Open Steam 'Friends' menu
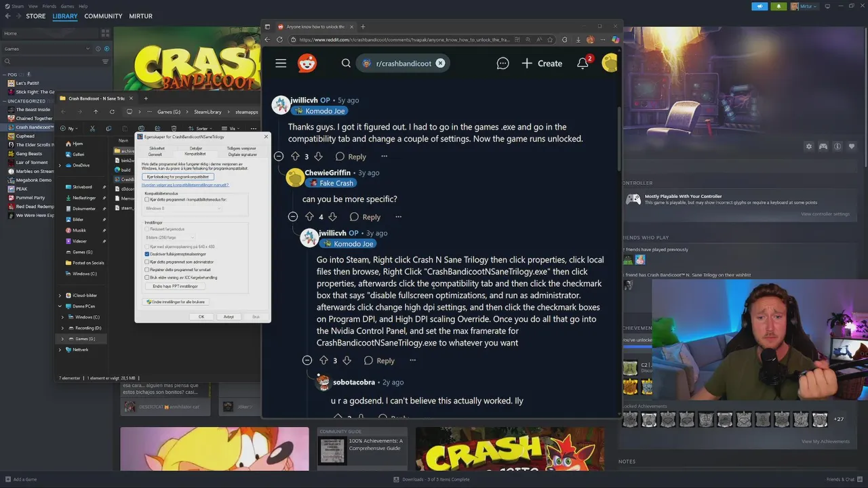Image resolution: width=868 pixels, height=488 pixels. 50,6
